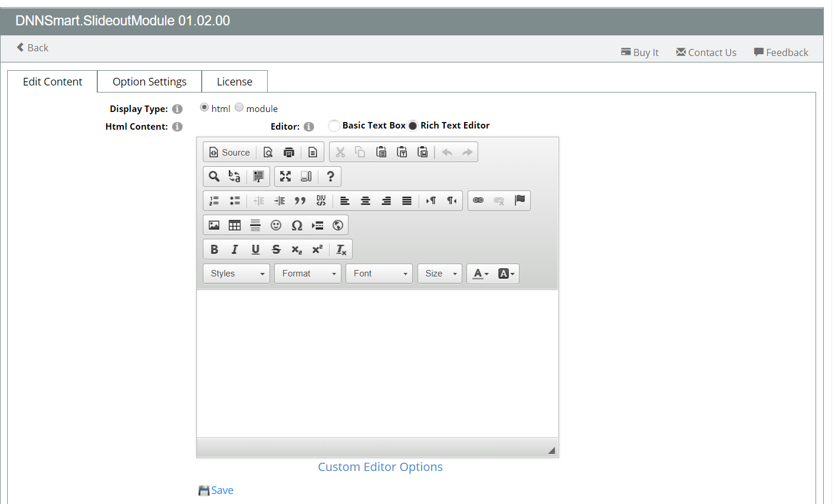Click Remove Format icon
The image size is (835, 504).
point(341,249)
